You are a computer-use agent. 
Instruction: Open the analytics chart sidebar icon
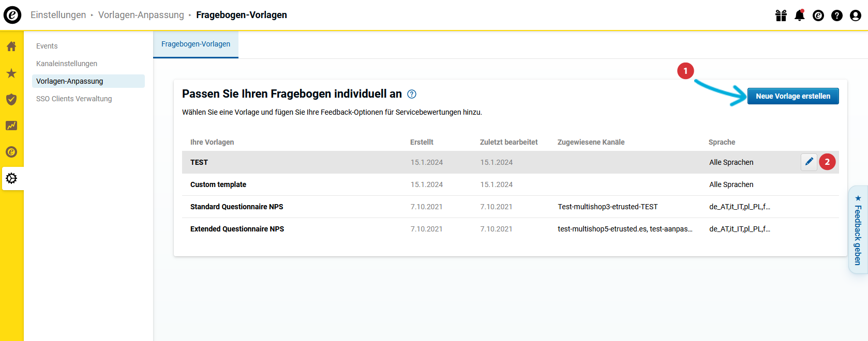coord(11,126)
